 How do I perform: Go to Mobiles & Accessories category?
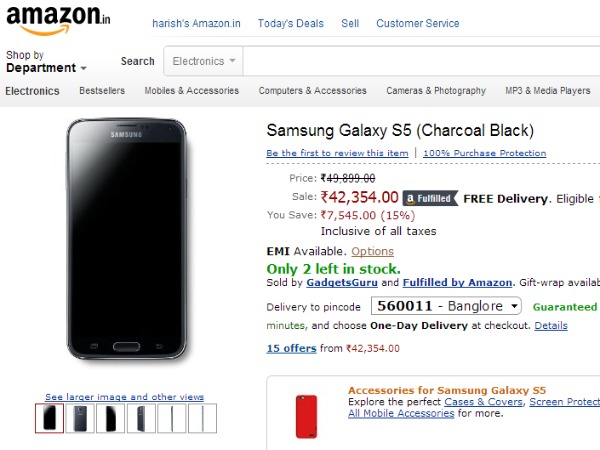[x=192, y=91]
